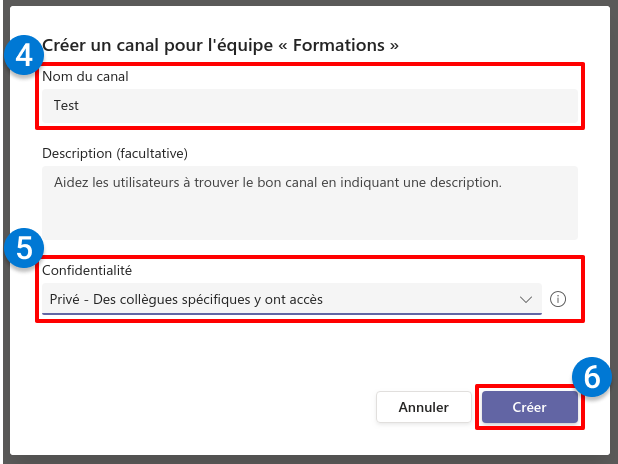Image resolution: width=618 pixels, height=464 pixels.
Task: Click the blank lower part of the Description box
Action: pyautogui.click(x=310, y=222)
